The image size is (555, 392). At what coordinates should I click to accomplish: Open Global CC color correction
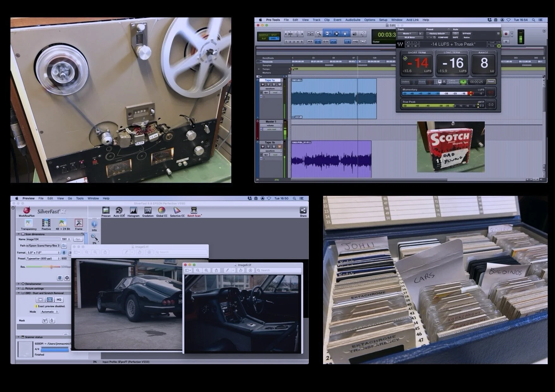click(x=162, y=212)
